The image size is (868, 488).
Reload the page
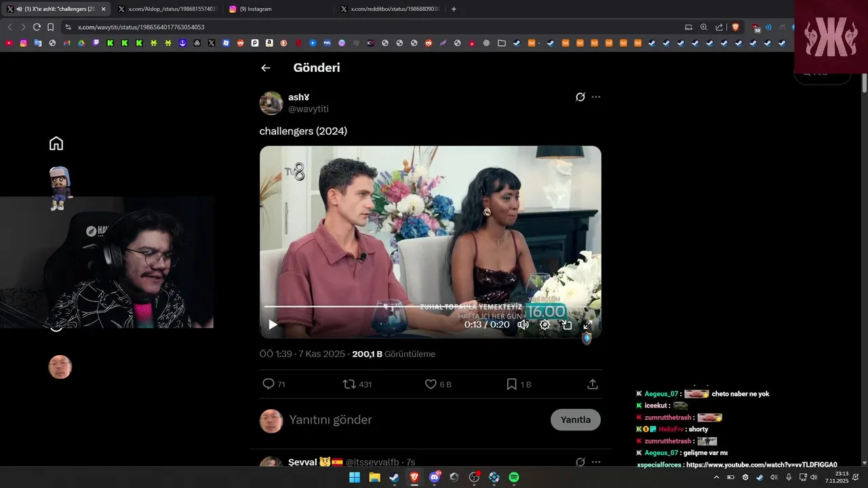[37, 27]
